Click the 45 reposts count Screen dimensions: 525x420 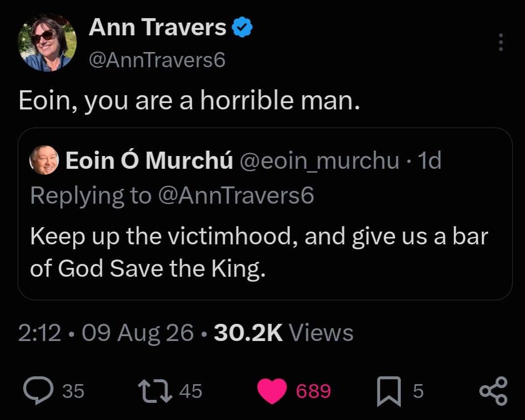pyautogui.click(x=190, y=391)
